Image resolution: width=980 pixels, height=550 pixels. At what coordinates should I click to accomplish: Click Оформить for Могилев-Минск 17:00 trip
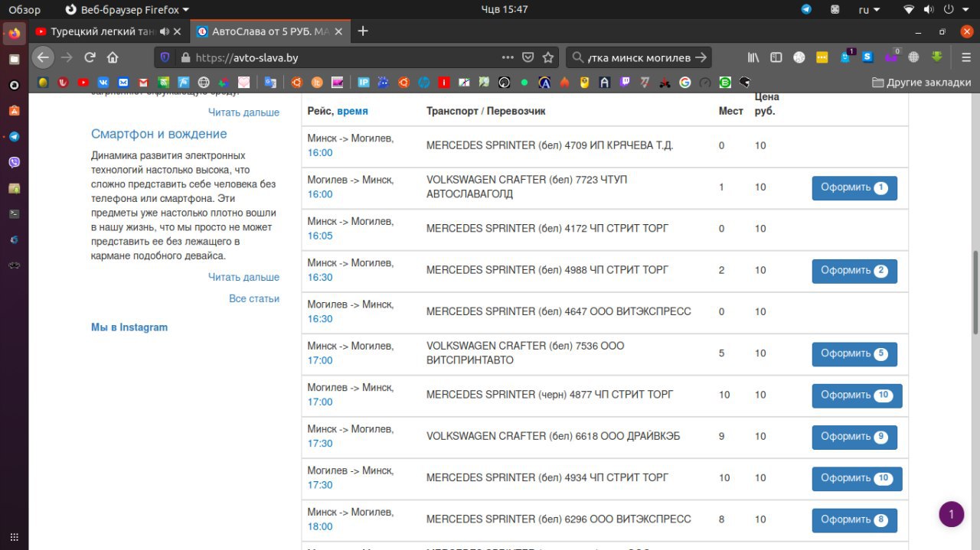857,395
